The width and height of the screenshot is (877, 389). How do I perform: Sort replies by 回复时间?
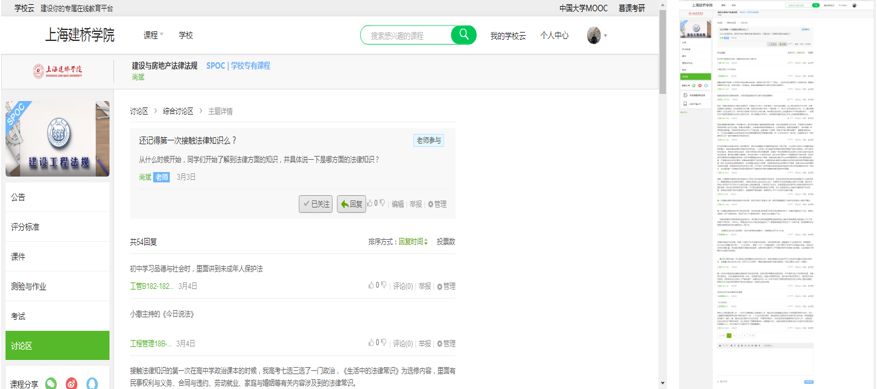coord(413,242)
